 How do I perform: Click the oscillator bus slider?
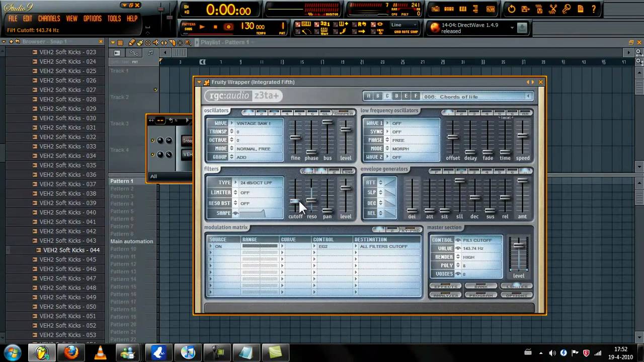point(328,122)
